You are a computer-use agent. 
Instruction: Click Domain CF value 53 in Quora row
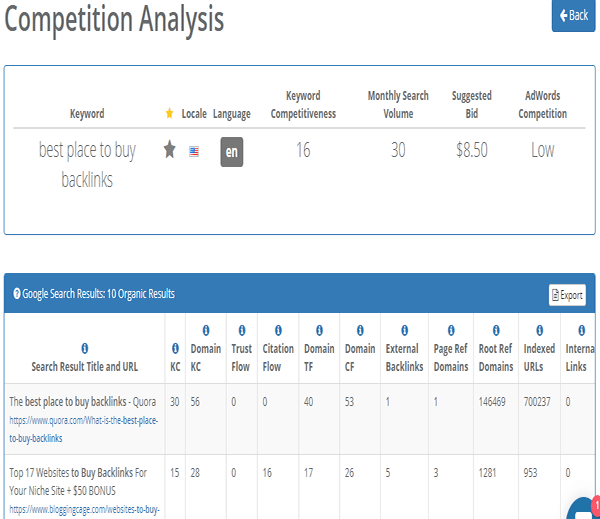click(349, 401)
